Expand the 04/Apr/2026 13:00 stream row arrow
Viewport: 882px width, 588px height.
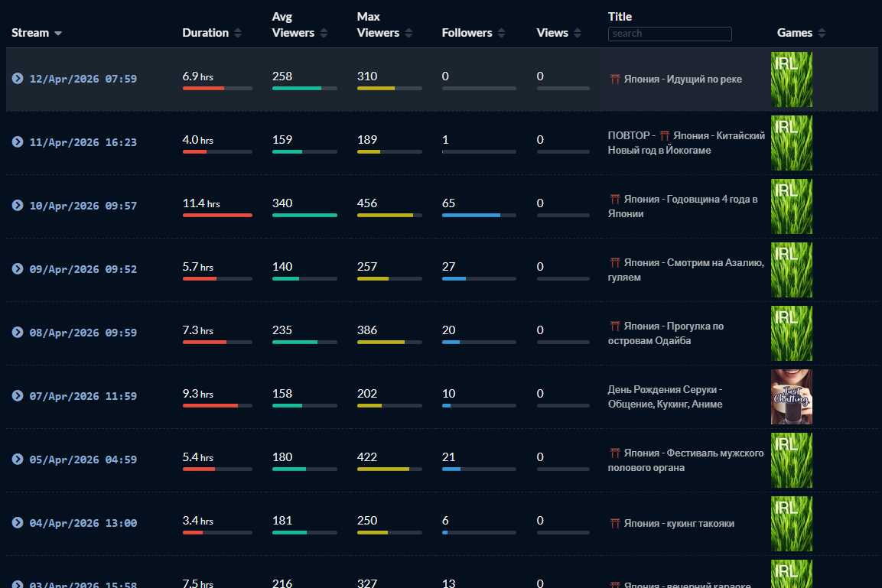point(18,523)
